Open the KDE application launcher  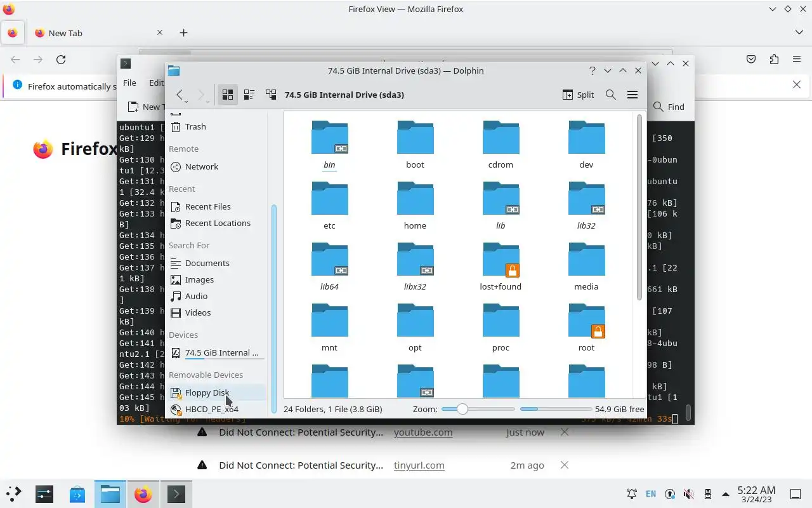13,493
